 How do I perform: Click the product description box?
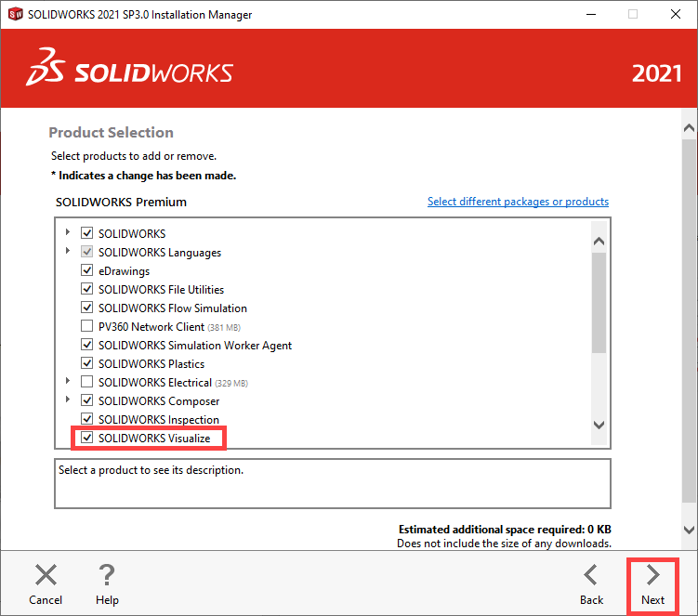333,484
